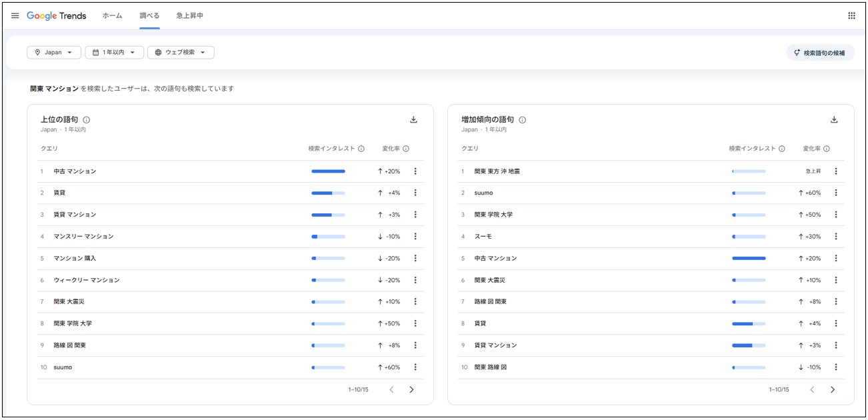The width and height of the screenshot is (868, 420).
Task: Open three-dot menu for 中古 マンション query
Action: [415, 171]
